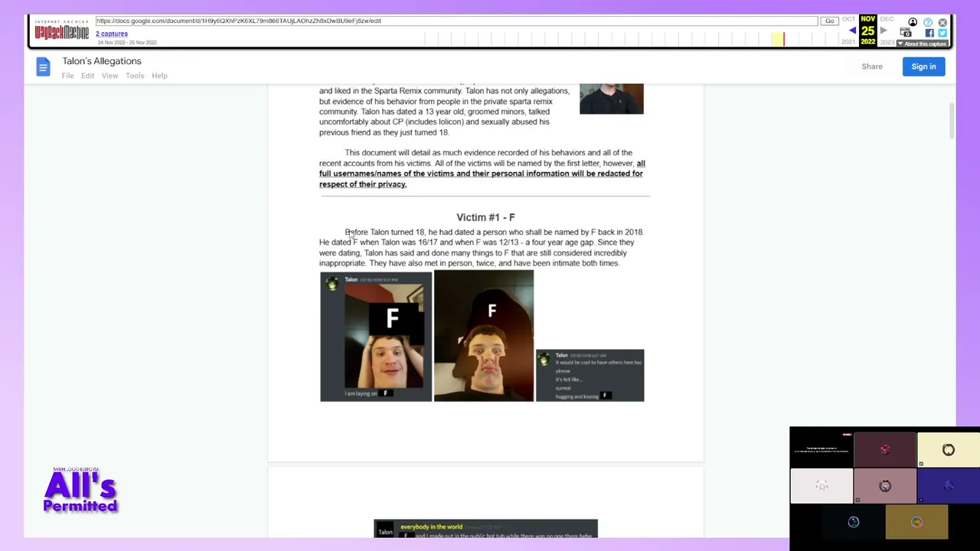The height and width of the screenshot is (551, 980).
Task: Open the View menu
Action: 109,76
